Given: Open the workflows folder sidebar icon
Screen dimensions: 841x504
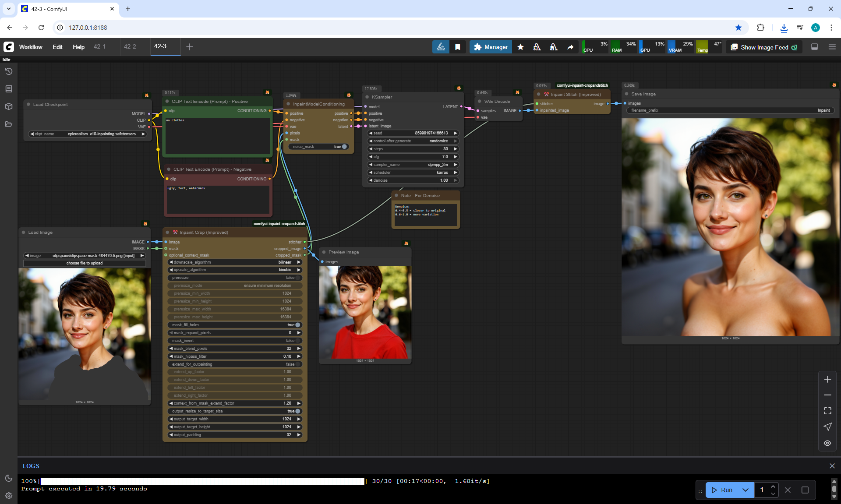Looking at the screenshot, I should (x=8, y=124).
